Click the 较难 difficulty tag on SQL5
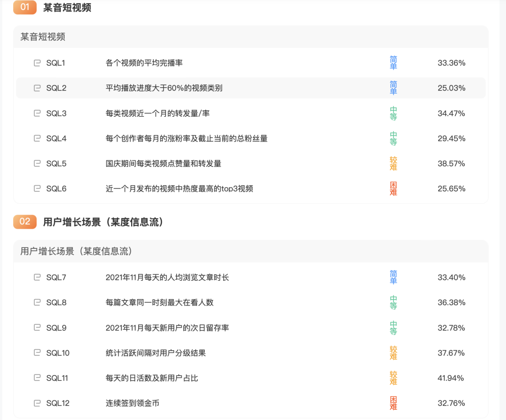Viewport: 506px width, 420px height. pyautogui.click(x=394, y=163)
